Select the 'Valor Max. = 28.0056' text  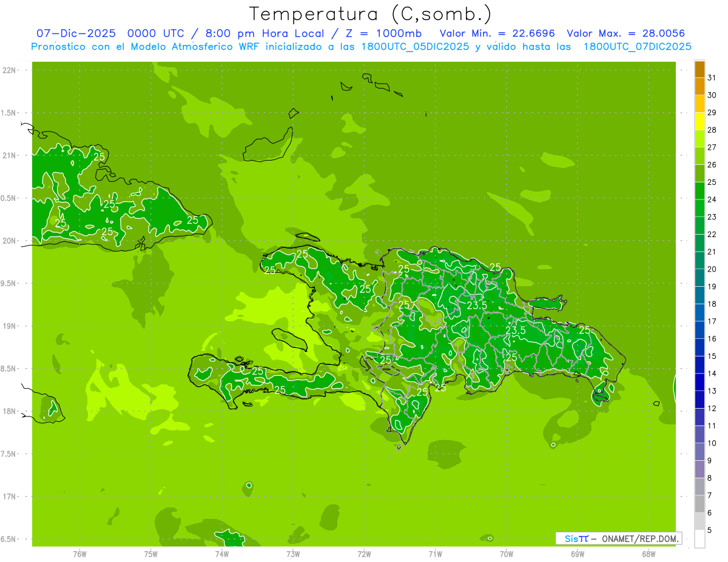coord(625,33)
